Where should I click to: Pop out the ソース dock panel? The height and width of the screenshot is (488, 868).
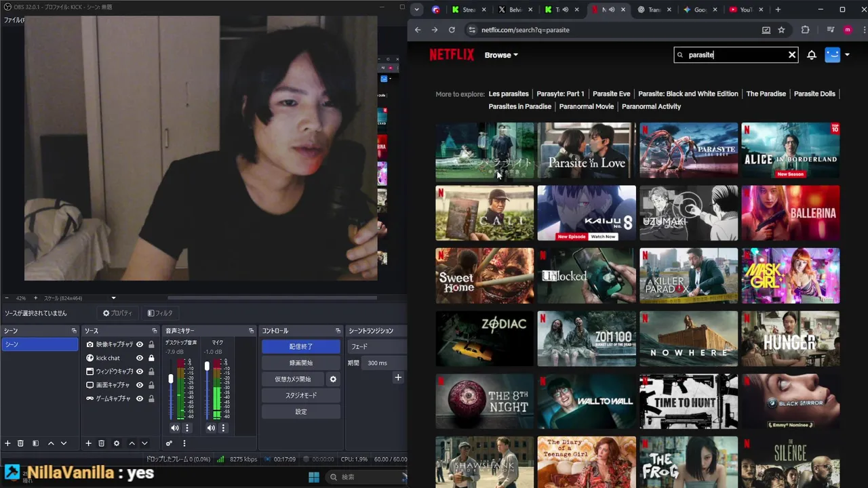coord(155,331)
